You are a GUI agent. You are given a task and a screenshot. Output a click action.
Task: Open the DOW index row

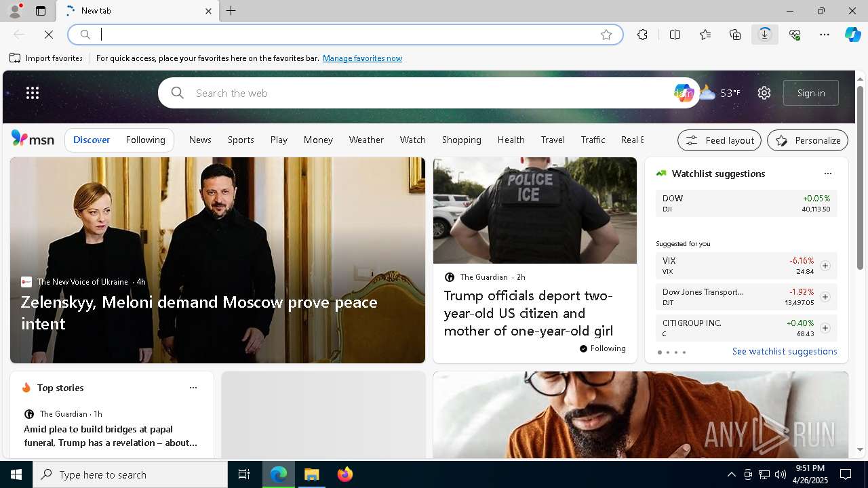point(746,203)
